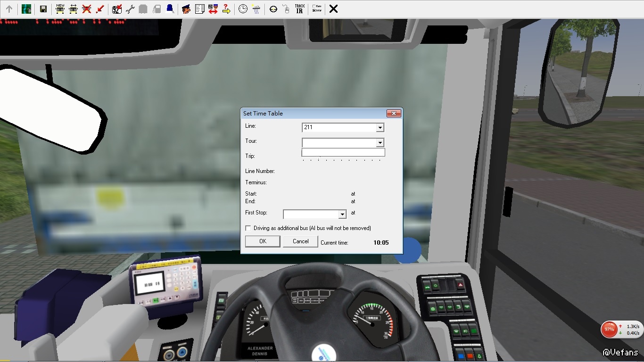This screenshot has height=362, width=644.
Task: Click the First Stop: label
Action: coord(256,213)
